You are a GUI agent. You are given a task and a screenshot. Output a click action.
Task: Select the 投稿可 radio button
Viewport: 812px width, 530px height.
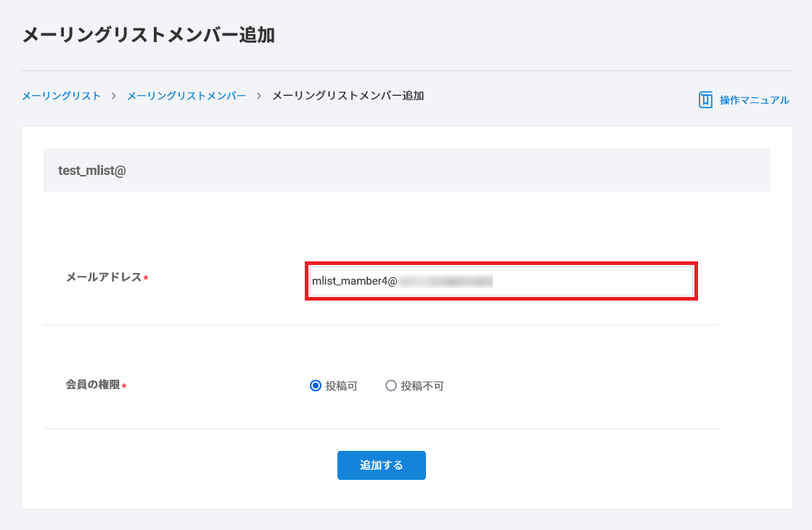click(x=315, y=386)
